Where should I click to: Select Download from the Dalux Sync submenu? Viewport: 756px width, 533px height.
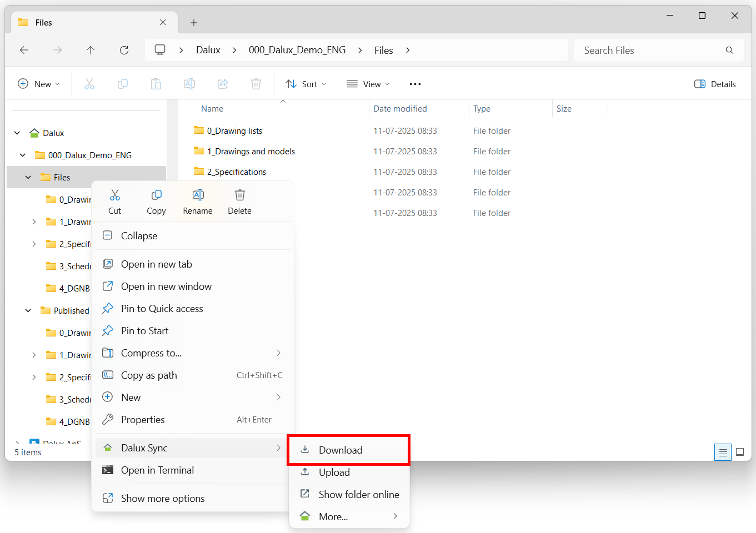[x=339, y=450]
